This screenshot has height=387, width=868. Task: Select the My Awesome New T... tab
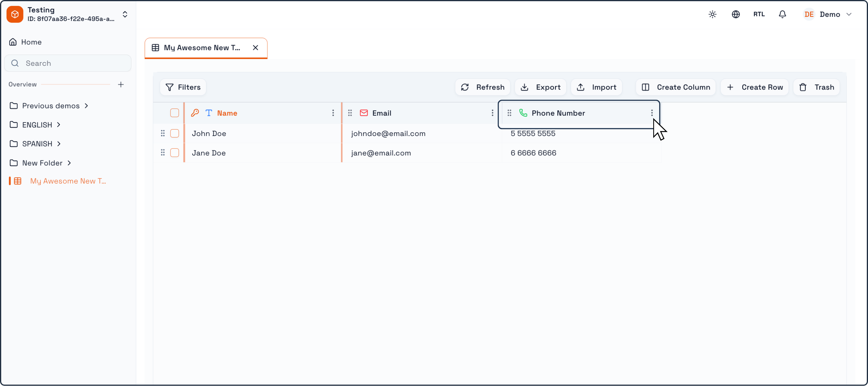(202, 48)
